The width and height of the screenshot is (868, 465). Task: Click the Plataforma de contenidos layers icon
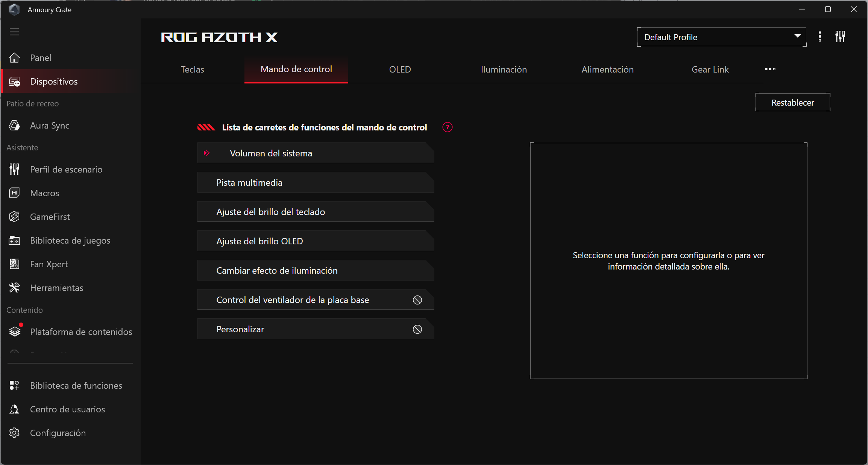(15, 331)
